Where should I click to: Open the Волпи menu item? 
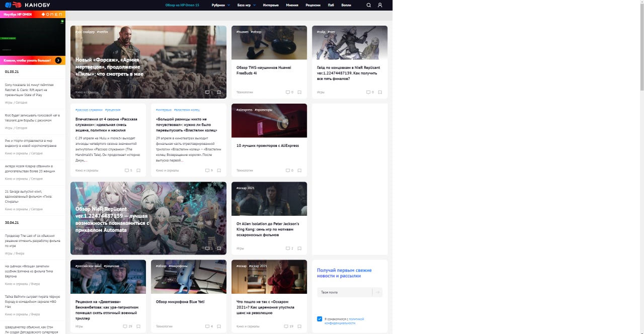click(x=346, y=5)
